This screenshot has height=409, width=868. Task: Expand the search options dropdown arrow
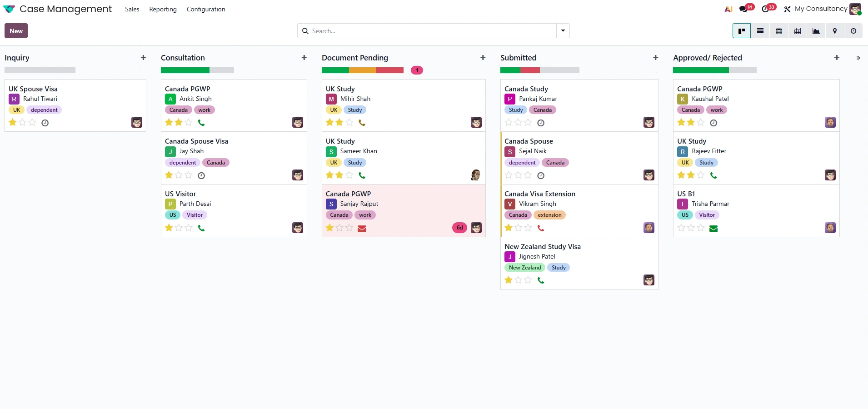tap(563, 30)
